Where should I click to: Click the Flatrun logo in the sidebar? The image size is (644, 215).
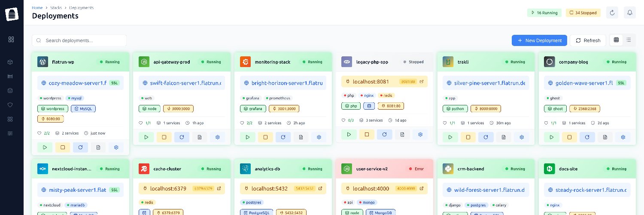click(x=12, y=14)
